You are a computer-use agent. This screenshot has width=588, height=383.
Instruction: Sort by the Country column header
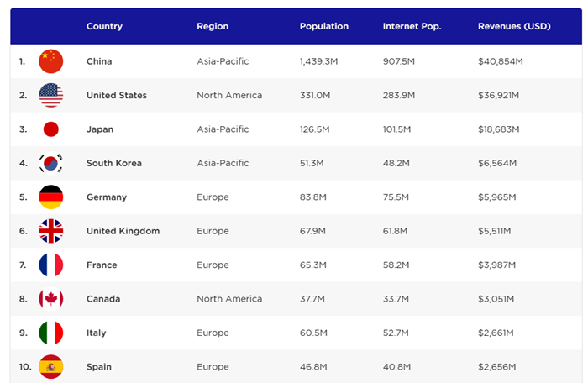point(104,26)
